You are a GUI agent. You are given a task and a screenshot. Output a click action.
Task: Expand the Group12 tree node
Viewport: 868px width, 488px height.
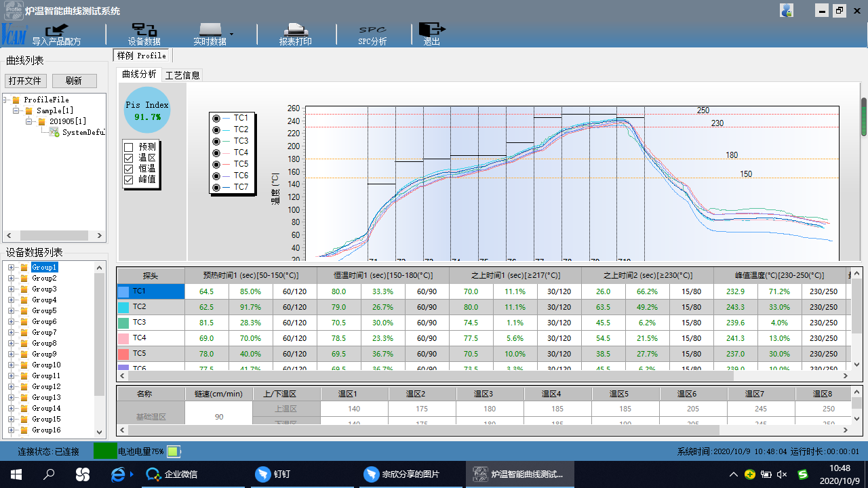(11, 386)
